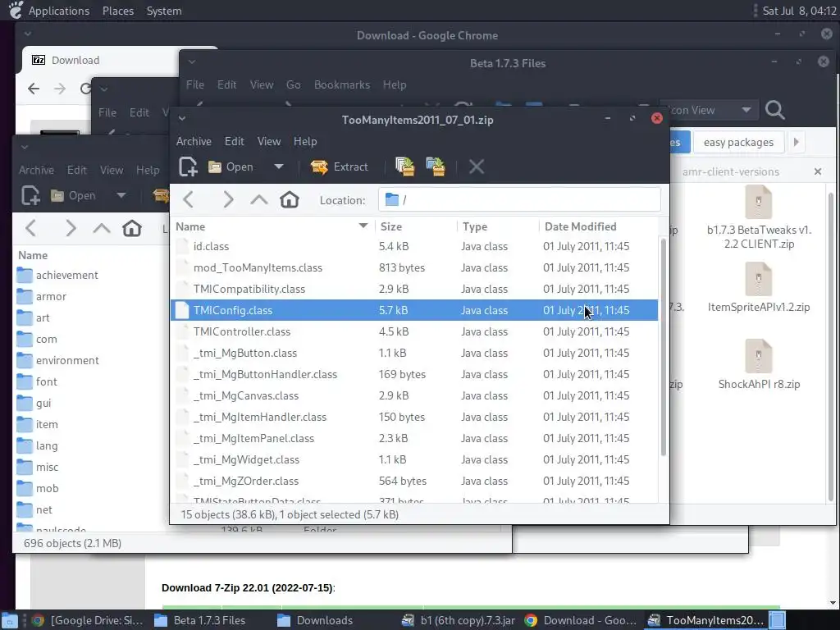This screenshot has width=840, height=630.
Task: Sort by Size column header
Action: click(416, 226)
